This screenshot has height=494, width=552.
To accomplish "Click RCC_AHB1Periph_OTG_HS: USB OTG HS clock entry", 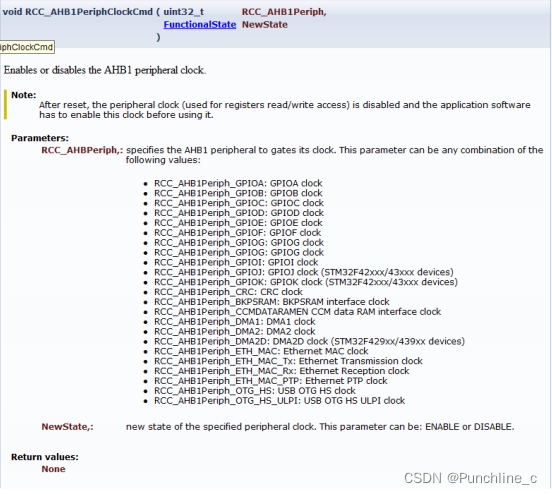I will pos(255,390).
